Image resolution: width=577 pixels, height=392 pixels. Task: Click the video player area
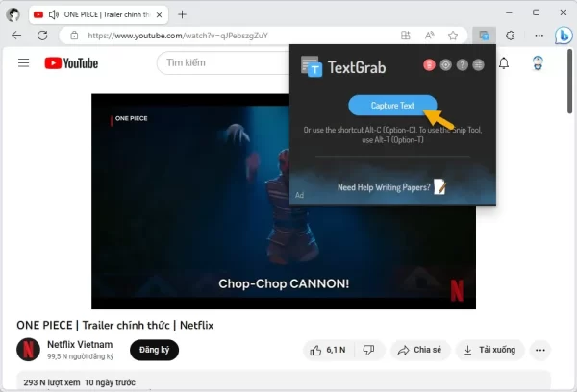tap(284, 201)
